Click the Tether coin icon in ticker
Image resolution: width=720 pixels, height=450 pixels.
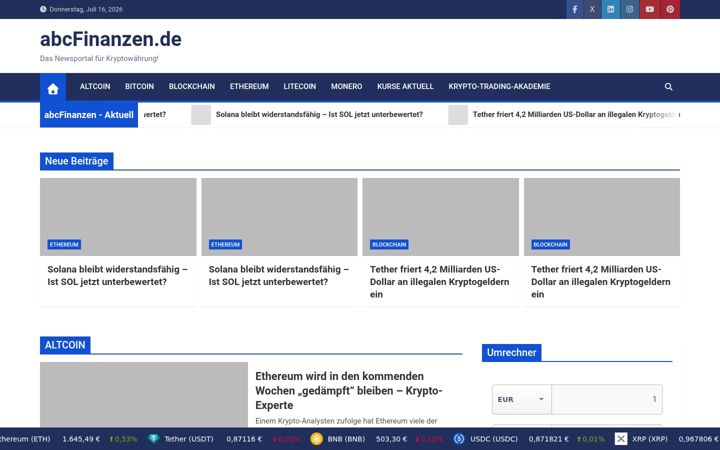(x=153, y=439)
